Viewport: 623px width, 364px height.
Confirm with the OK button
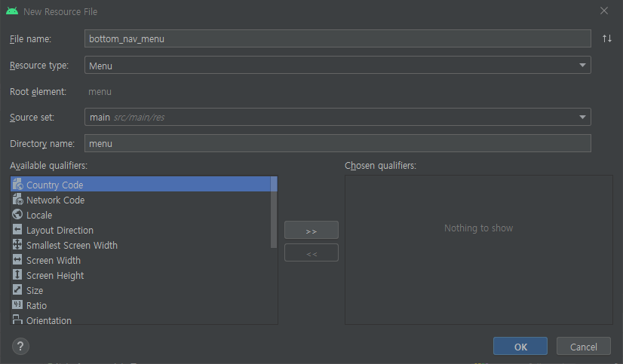[520, 346]
